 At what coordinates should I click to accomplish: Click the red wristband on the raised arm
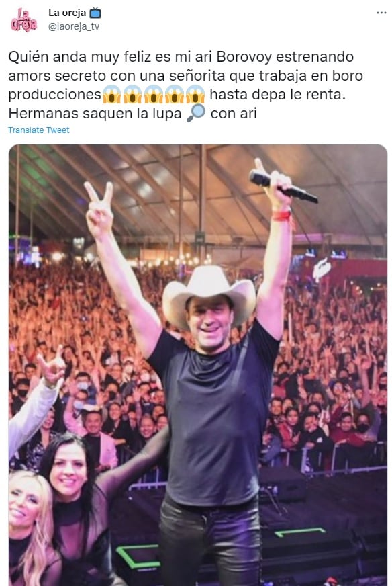[x=281, y=216]
